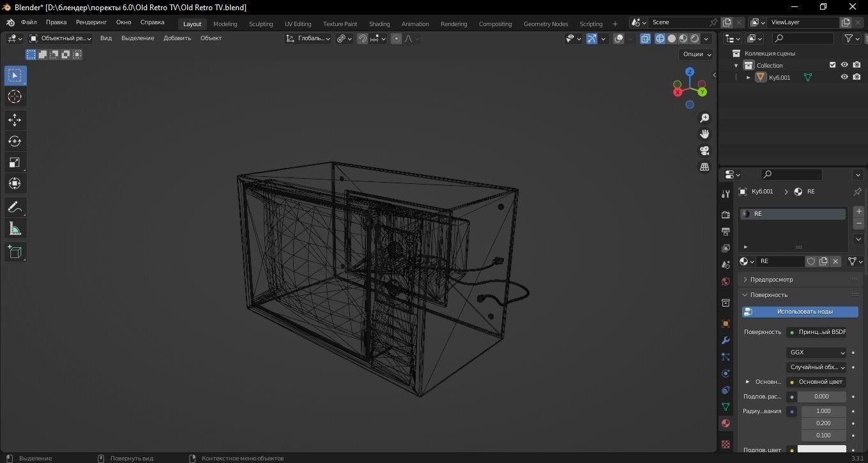Toggle Collection exclude checkbox in outliner
868x463 pixels.
832,65
